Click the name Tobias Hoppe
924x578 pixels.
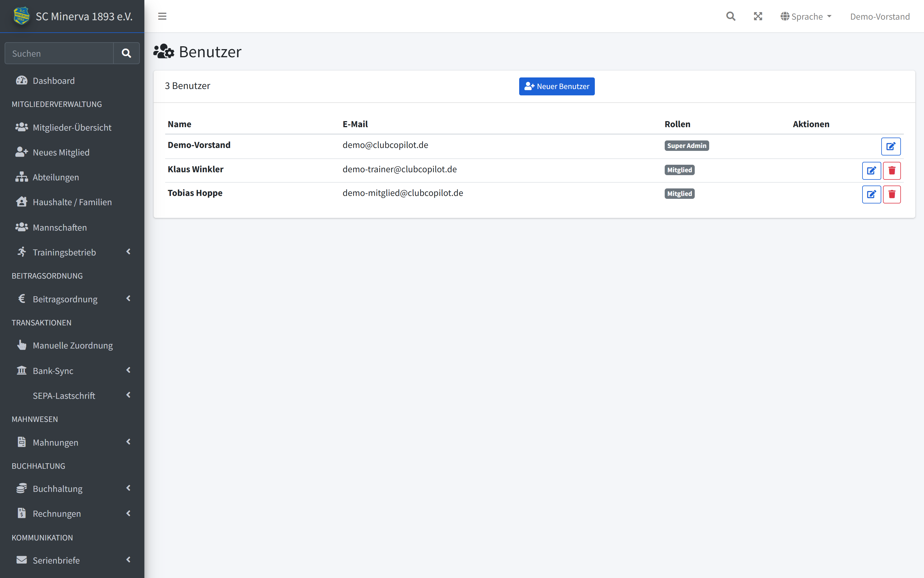click(x=195, y=193)
